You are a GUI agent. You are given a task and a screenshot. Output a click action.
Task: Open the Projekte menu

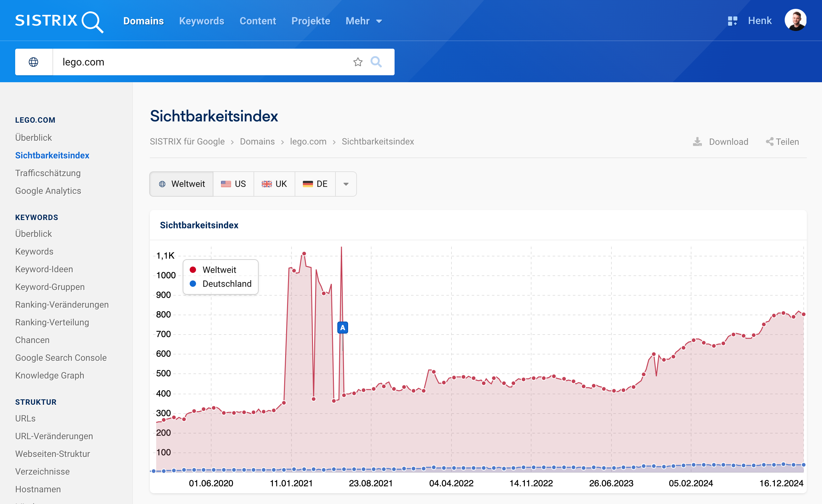pyautogui.click(x=310, y=21)
